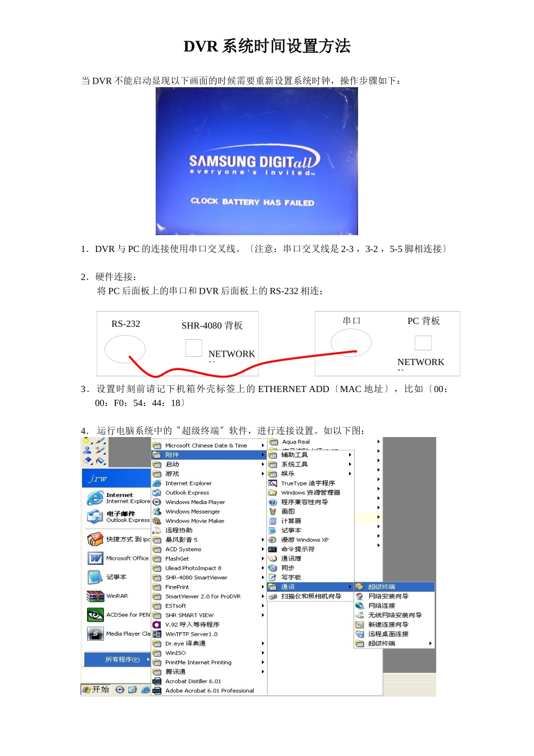The image size is (534, 756).
Task: Launch highlighted 超级终端 program
Action: pyautogui.click(x=395, y=587)
